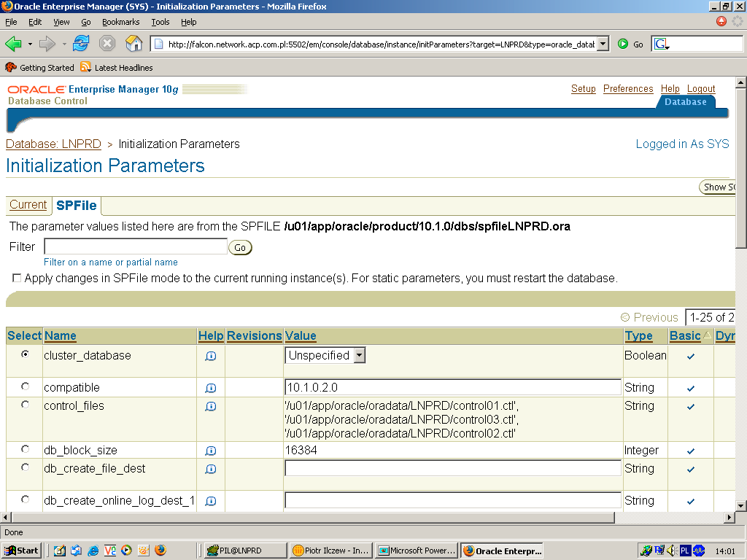Click the green Go icon beside the address bar
747x560 pixels.
623,44
